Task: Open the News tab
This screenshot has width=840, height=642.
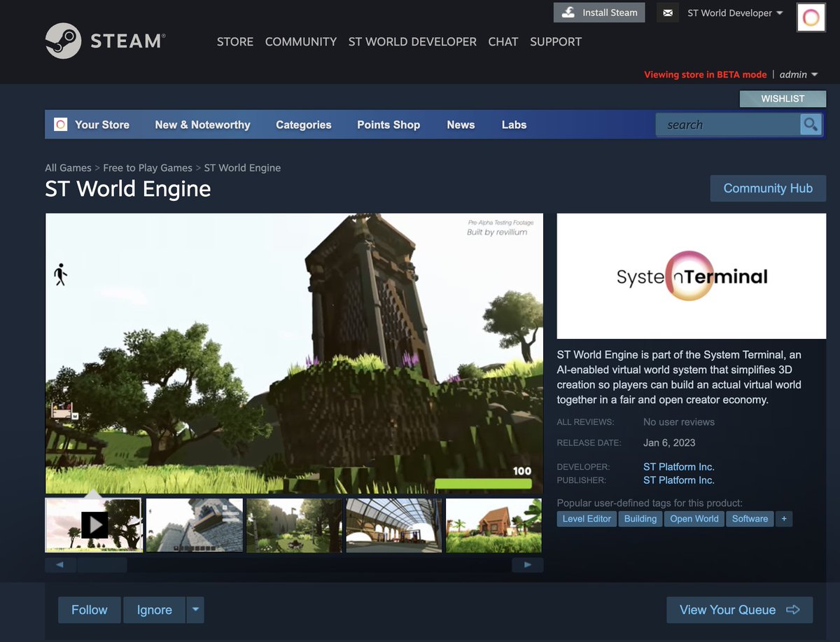Action: pyautogui.click(x=461, y=125)
